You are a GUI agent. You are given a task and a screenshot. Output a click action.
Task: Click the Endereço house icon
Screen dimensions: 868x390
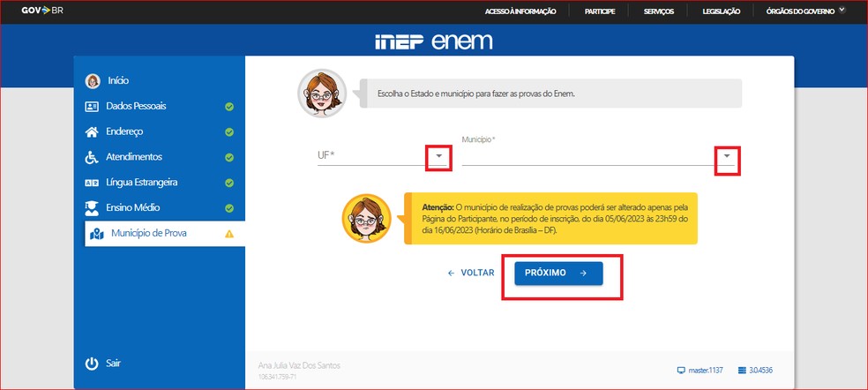[x=92, y=131]
